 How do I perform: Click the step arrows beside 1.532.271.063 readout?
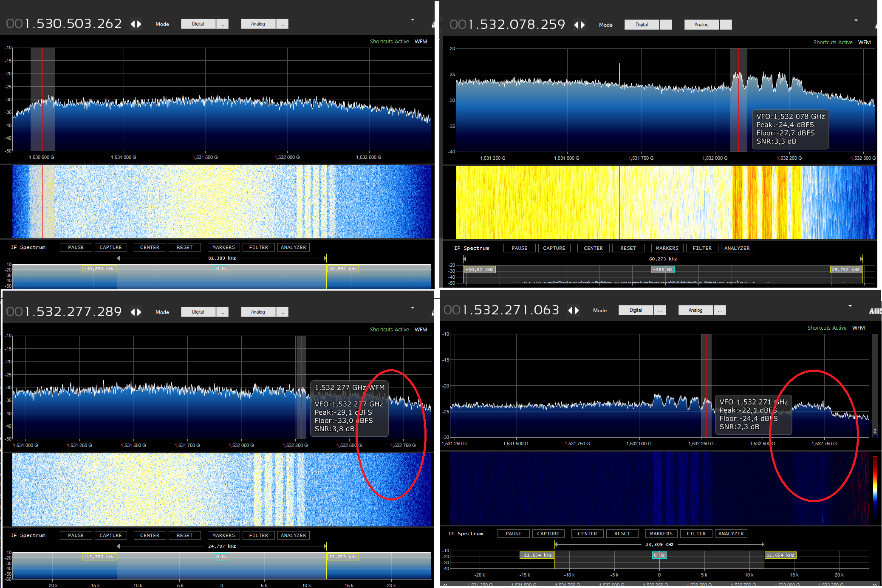[x=573, y=311]
